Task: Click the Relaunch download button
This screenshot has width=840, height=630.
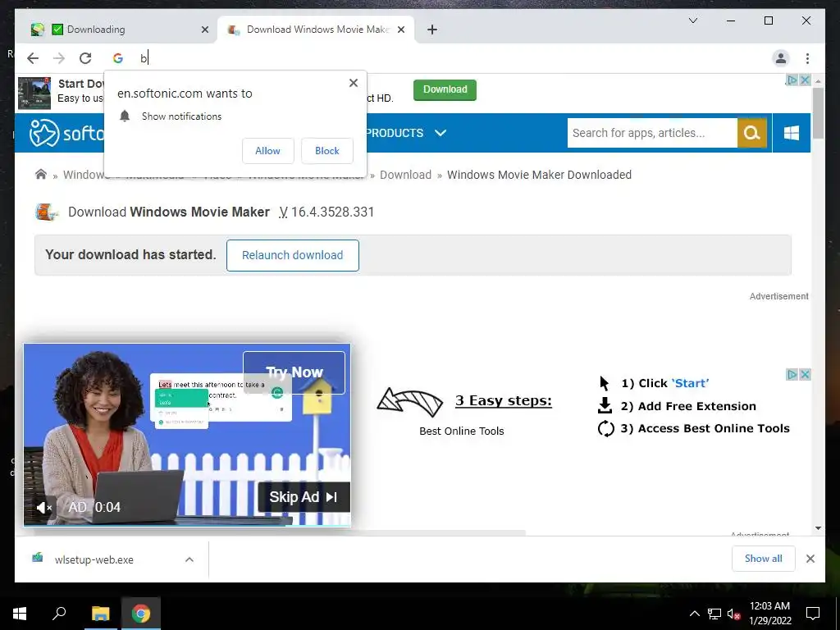Action: click(x=293, y=255)
